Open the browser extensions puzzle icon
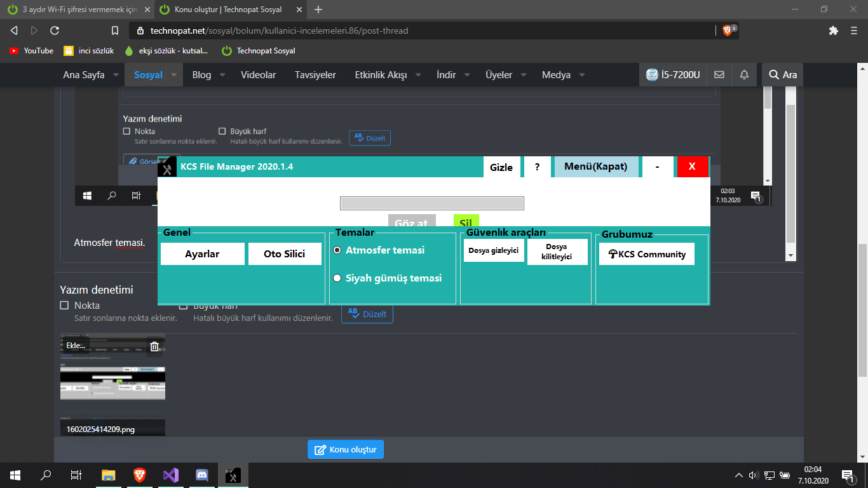Viewport: 868px width, 488px height. (x=834, y=30)
